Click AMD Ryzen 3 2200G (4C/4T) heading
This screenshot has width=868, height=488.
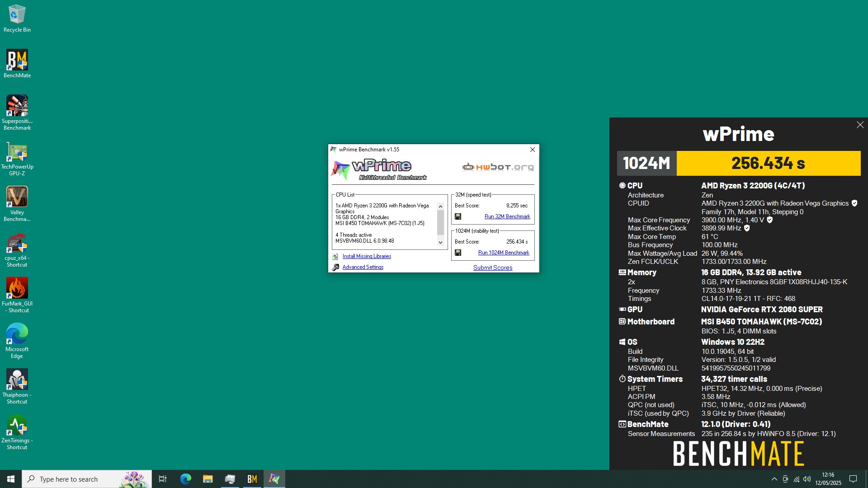click(x=753, y=186)
